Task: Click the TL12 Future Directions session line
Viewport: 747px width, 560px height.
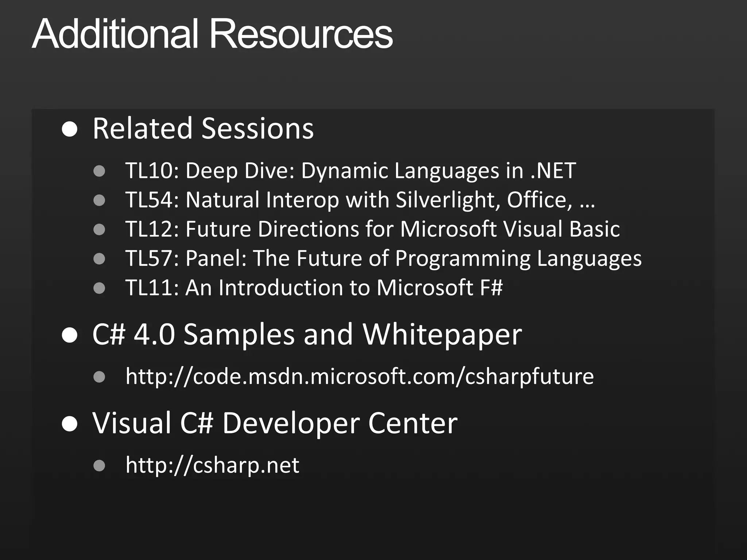Action: tap(372, 229)
